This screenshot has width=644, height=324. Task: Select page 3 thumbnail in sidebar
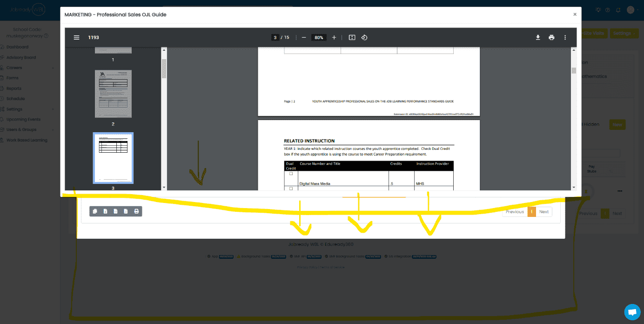click(x=113, y=158)
